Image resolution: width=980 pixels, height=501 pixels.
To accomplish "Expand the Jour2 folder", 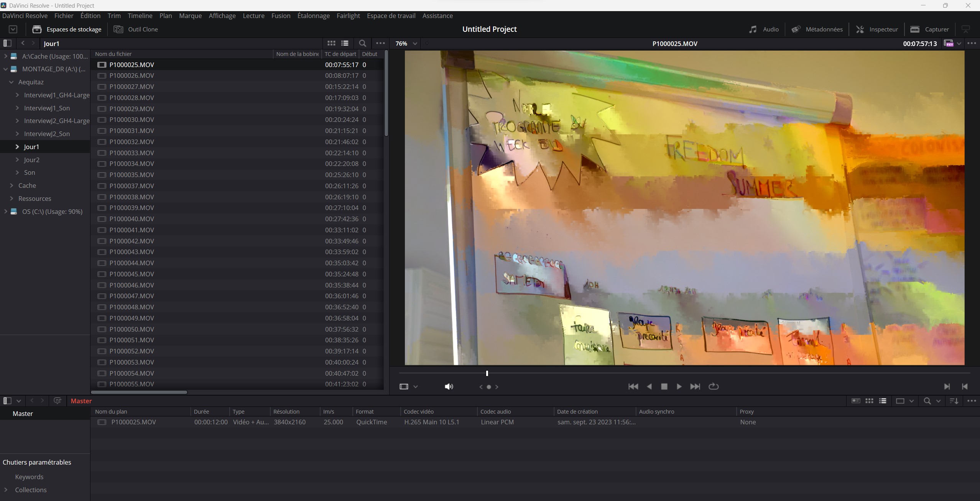I will pyautogui.click(x=17, y=159).
